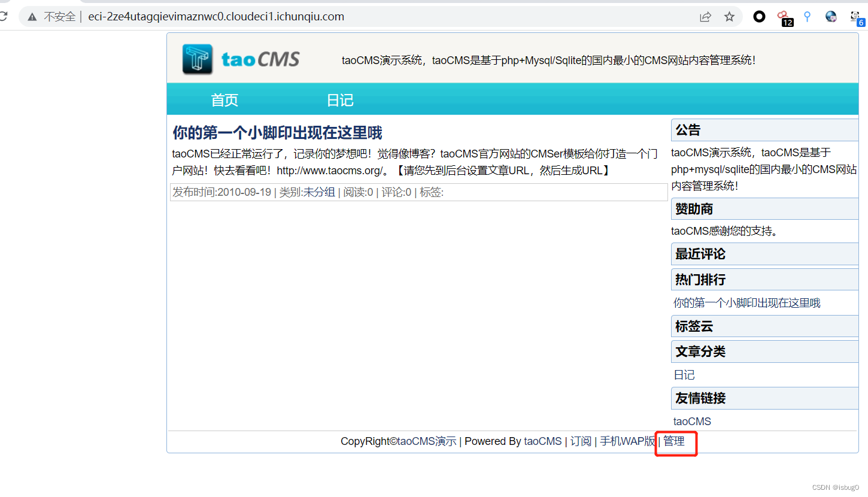868x497 pixels.
Task: Click the 阅读:0 counter text
Action: pos(358,192)
